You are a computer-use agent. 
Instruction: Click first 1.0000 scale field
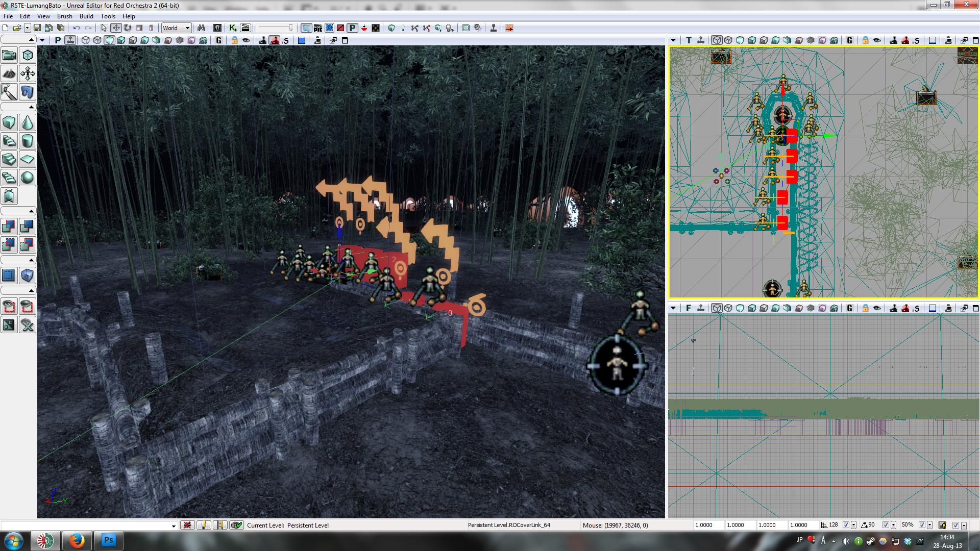[x=708, y=525]
